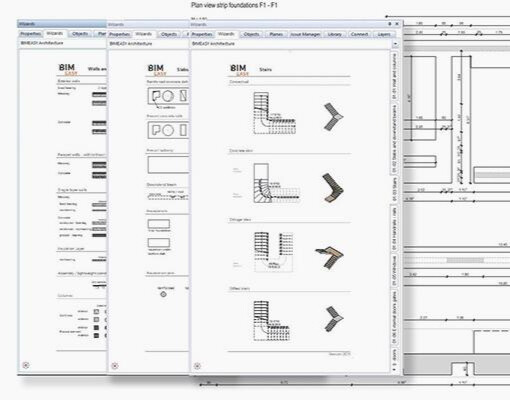Click the brown 3D stair preview, third section
The height and width of the screenshot is (400, 510).
pos(329,257)
